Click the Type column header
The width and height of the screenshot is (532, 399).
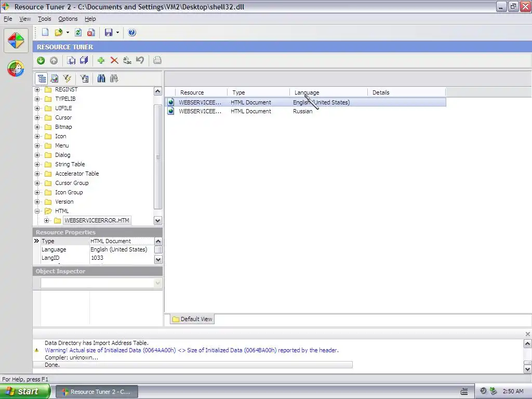click(x=258, y=92)
